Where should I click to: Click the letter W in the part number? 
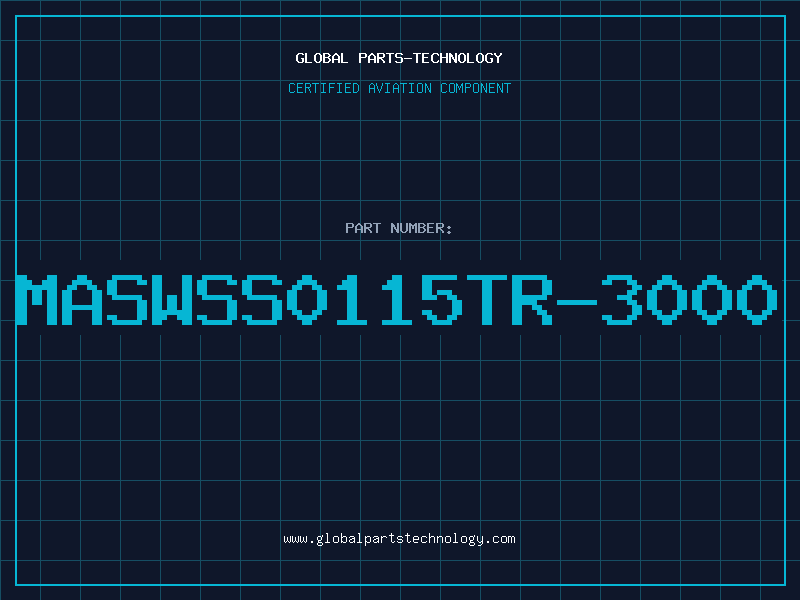click(171, 300)
